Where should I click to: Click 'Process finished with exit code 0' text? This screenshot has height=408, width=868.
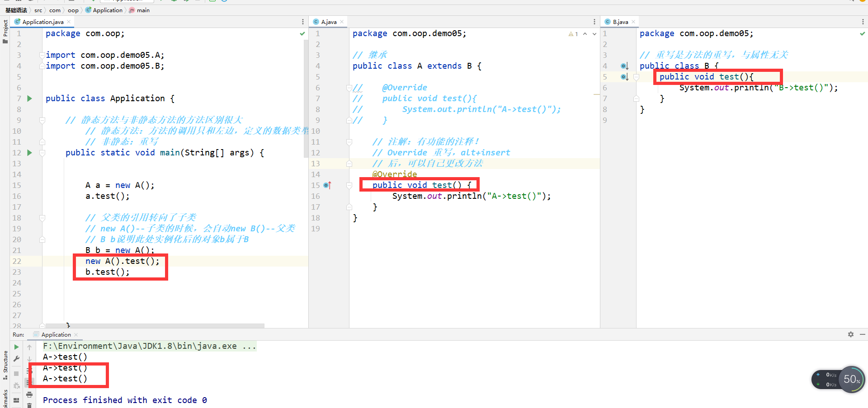coord(125,400)
